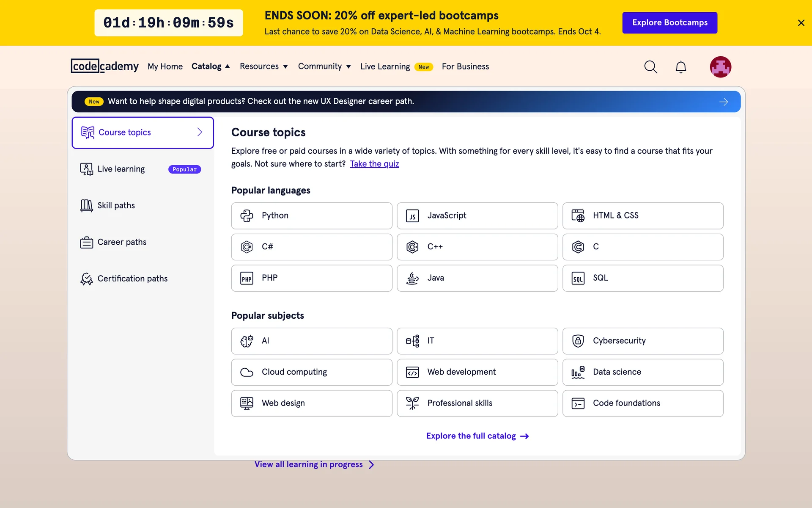Go to Skill paths section
812x508 pixels.
click(x=116, y=206)
